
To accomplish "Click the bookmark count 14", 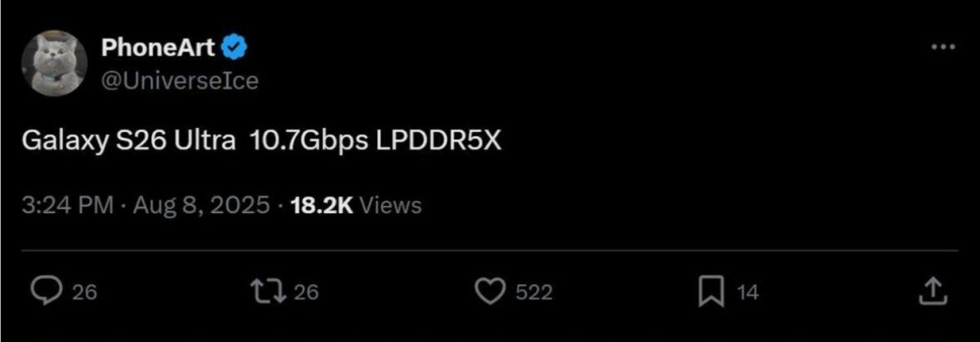I will [747, 292].
